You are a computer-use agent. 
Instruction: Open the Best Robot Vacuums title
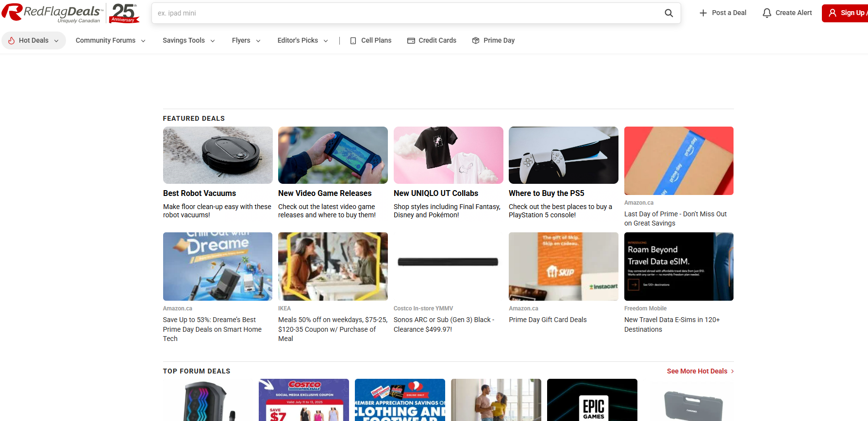[x=200, y=193]
